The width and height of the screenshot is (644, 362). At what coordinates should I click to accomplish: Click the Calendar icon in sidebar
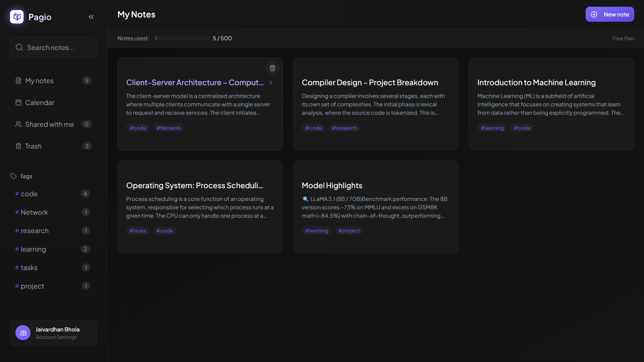18,102
